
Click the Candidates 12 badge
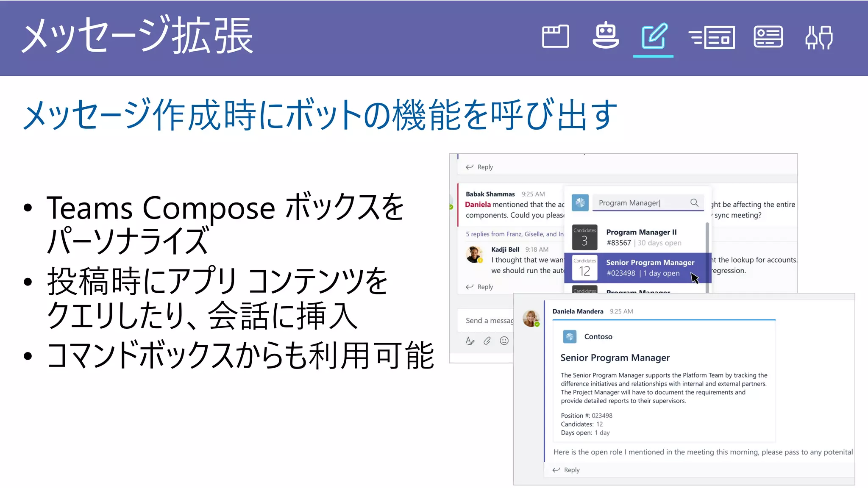pyautogui.click(x=584, y=268)
